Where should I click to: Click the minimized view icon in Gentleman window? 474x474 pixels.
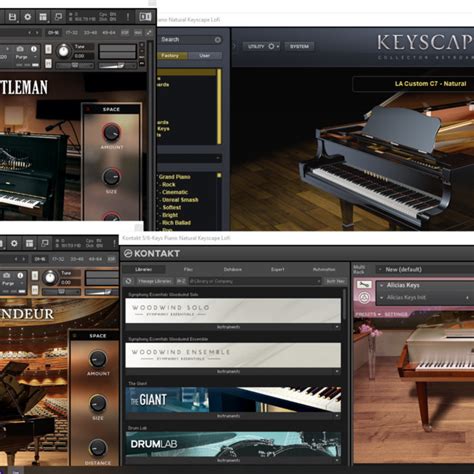[58, 17]
